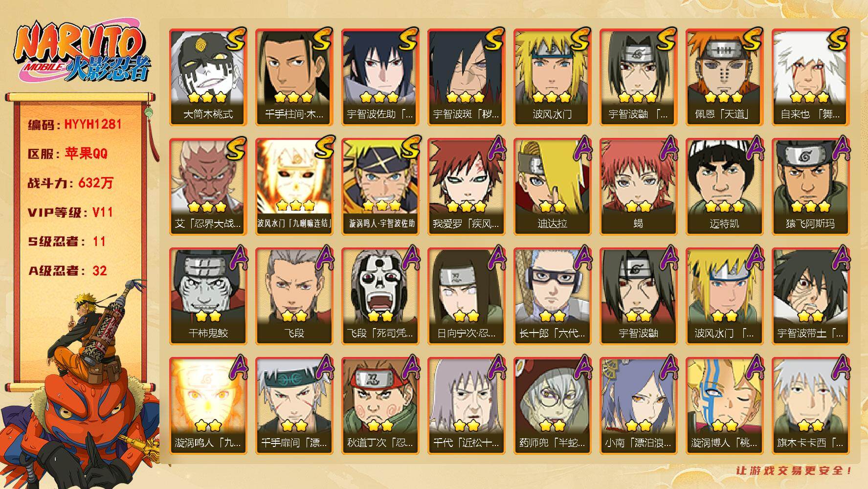Select the 蝎 character card
Image resolution: width=868 pixels, height=489 pixels.
click(638, 187)
